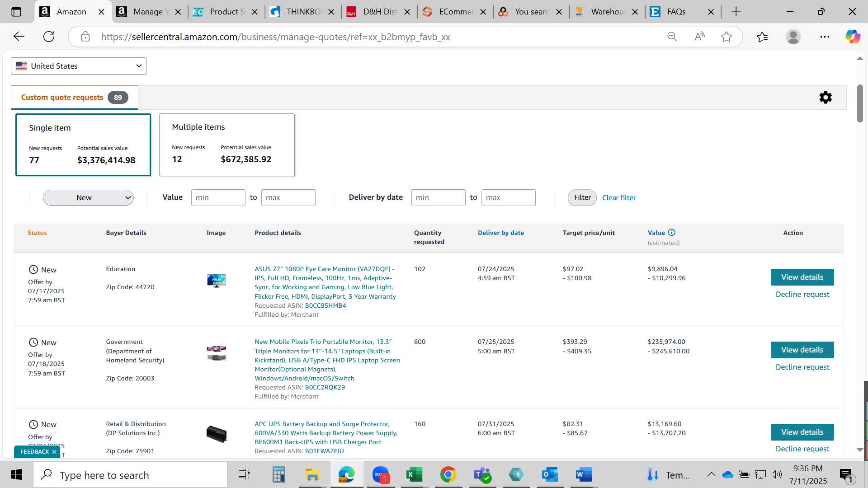The height and width of the screenshot is (488, 868).
Task: Close the FEEDBACK widget X
Action: tap(54, 452)
